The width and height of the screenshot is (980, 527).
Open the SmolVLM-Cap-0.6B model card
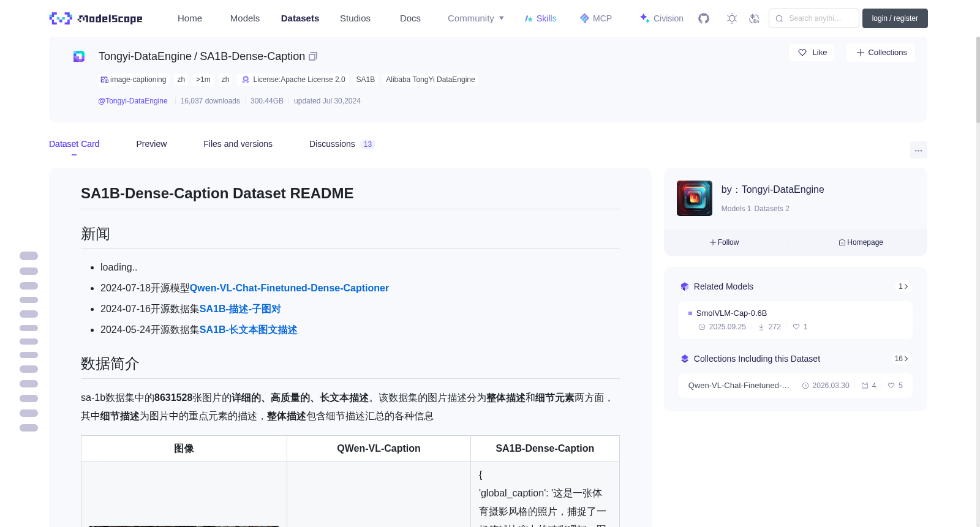795,320
